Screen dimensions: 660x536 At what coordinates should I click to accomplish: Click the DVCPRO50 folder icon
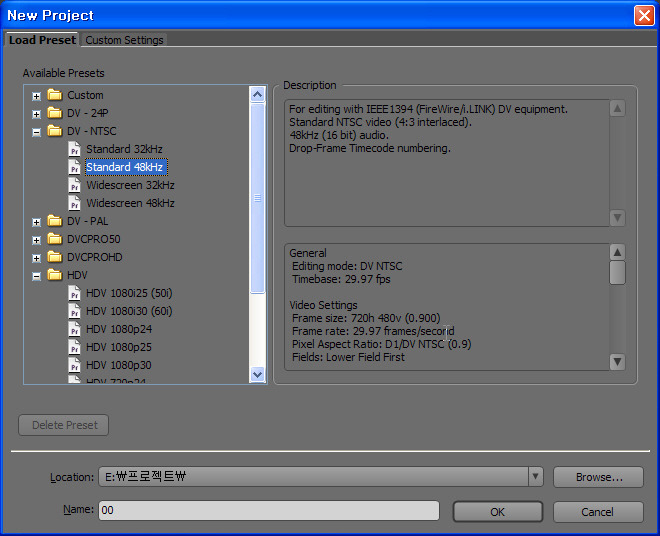pyautogui.click(x=55, y=239)
